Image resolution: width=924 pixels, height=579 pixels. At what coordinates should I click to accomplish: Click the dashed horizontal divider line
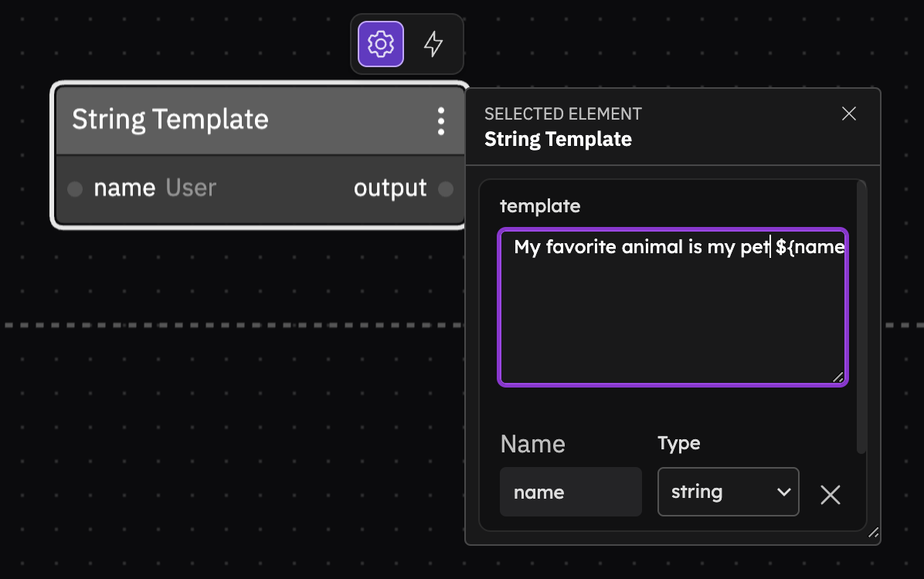tap(232, 325)
